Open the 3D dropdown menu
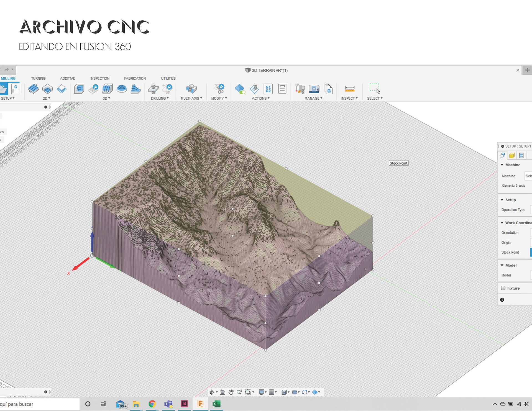The height and width of the screenshot is (411, 532). pyautogui.click(x=106, y=98)
